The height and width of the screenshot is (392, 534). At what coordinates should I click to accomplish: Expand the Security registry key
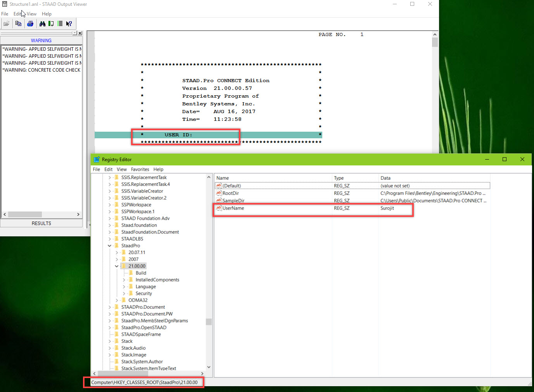pyautogui.click(x=124, y=293)
